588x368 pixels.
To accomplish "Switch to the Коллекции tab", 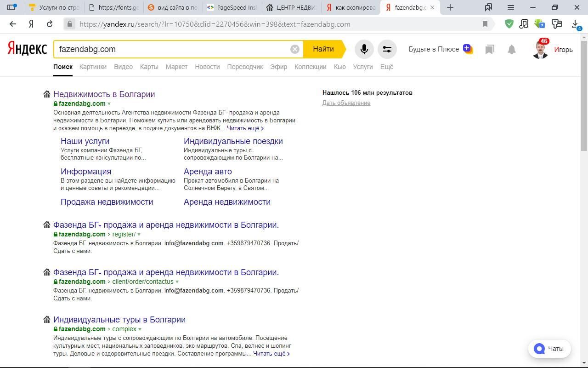I will (x=311, y=67).
